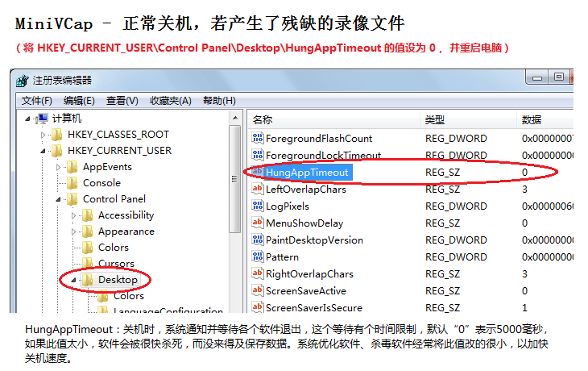Click the Accessibility folder icon

point(87,215)
